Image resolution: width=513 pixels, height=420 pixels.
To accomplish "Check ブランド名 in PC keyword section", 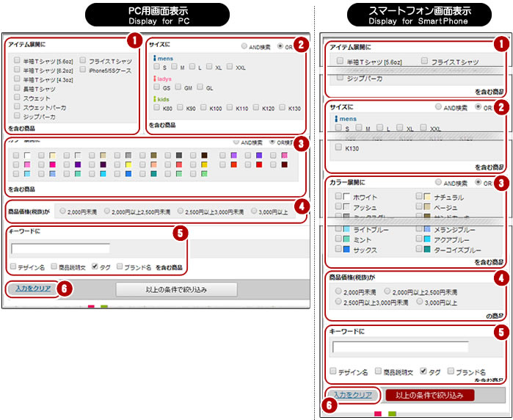I will (120, 266).
